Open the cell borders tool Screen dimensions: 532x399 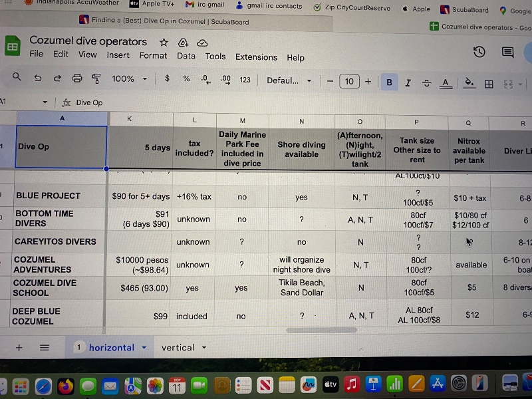[489, 84]
